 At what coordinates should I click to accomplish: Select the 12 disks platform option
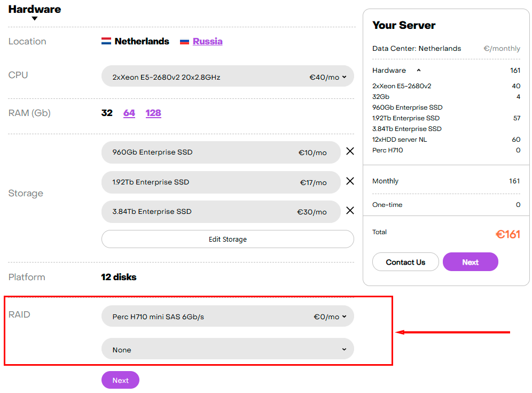[119, 277]
